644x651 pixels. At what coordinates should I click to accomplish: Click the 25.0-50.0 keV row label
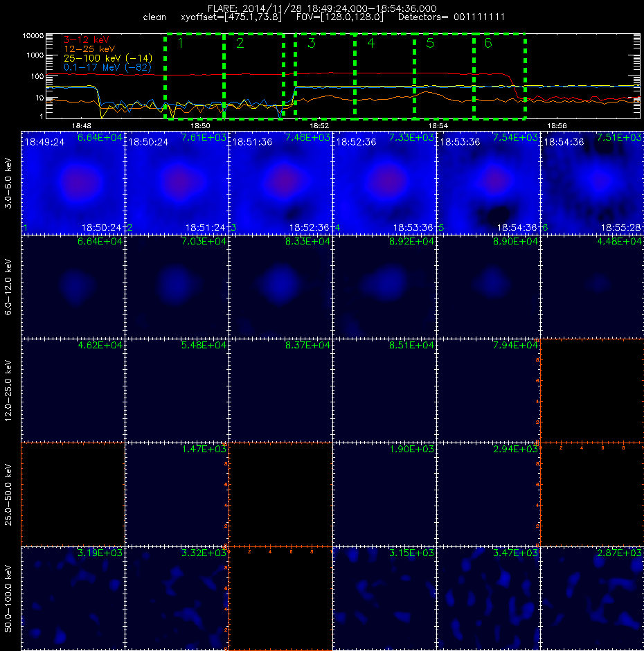click(8, 494)
